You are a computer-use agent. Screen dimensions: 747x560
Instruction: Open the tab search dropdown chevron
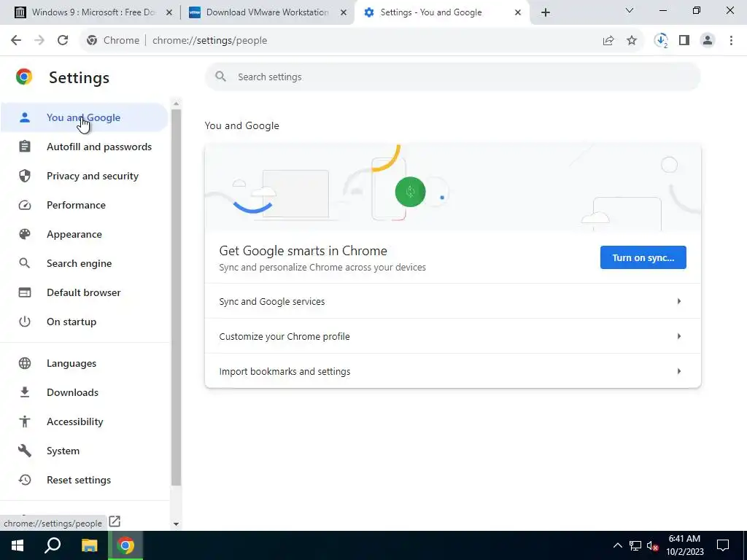coord(630,10)
